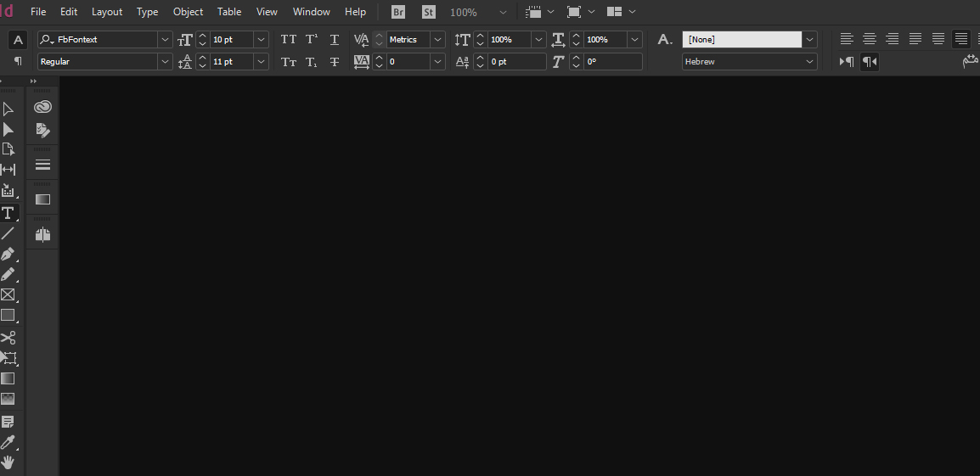Select the Rectangle Frame tool
The height and width of the screenshot is (476, 980).
(8, 294)
